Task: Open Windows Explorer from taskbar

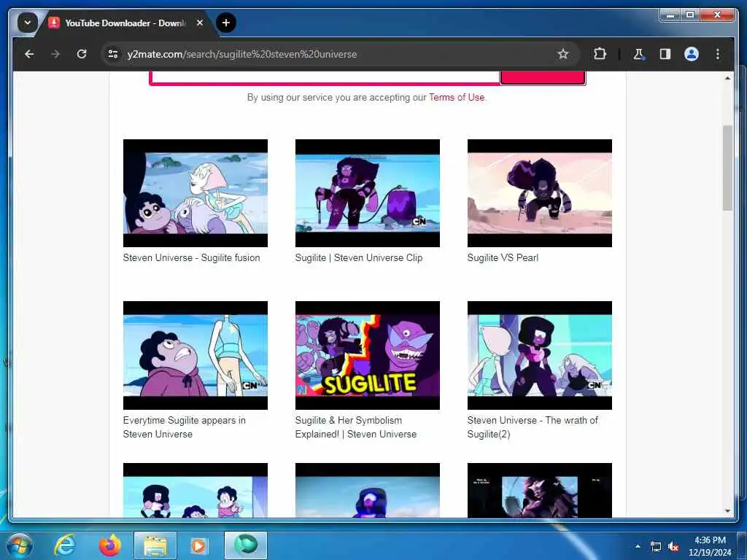Action: coord(155,545)
